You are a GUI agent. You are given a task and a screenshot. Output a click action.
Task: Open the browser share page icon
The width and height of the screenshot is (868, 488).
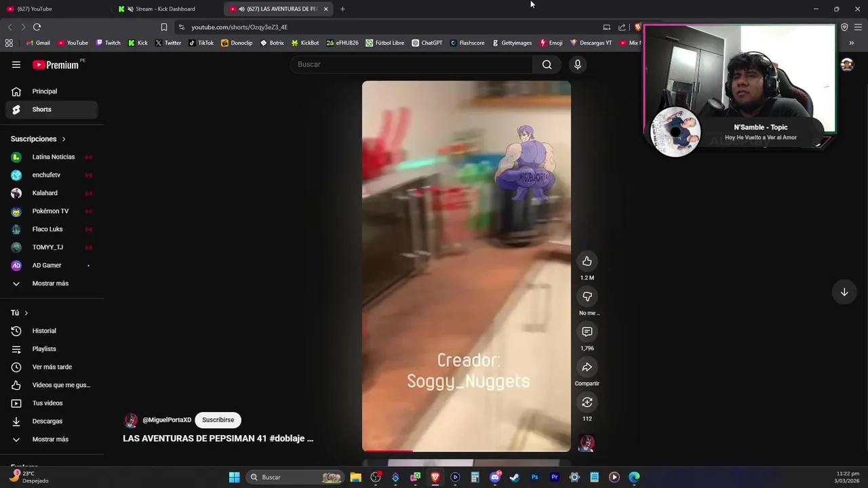622,27
